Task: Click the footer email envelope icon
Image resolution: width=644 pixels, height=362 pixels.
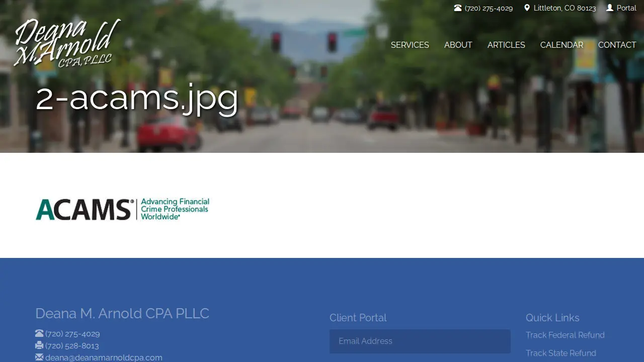Action: click(39, 357)
